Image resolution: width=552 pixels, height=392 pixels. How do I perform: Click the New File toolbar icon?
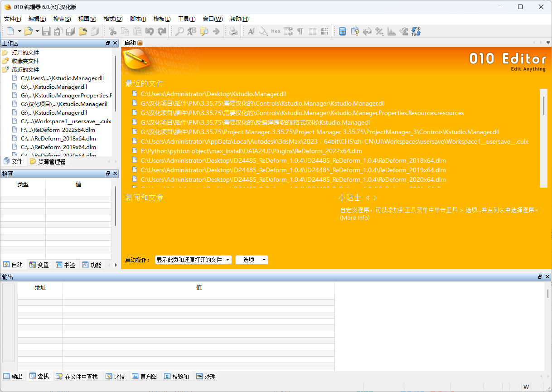(11, 31)
